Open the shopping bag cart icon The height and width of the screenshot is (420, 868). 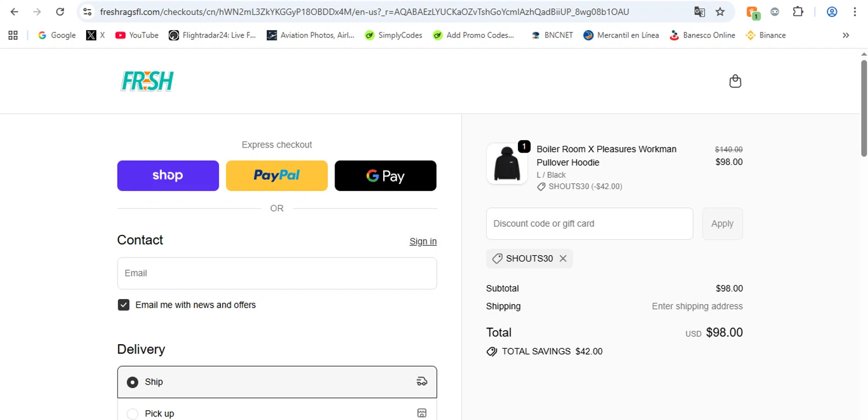735,81
